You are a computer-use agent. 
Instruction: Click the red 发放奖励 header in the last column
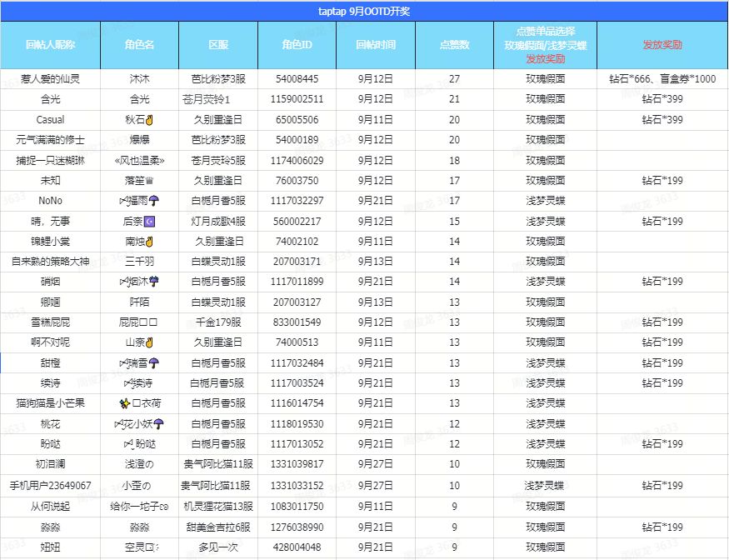pos(662,45)
